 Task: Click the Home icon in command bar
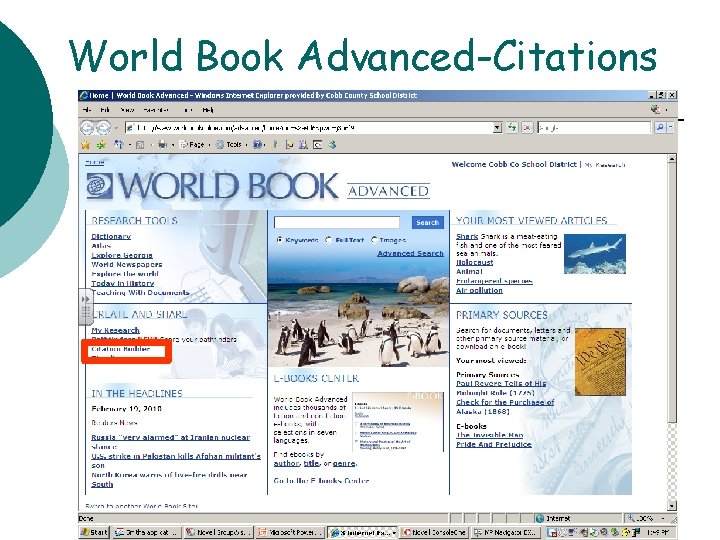click(118, 145)
